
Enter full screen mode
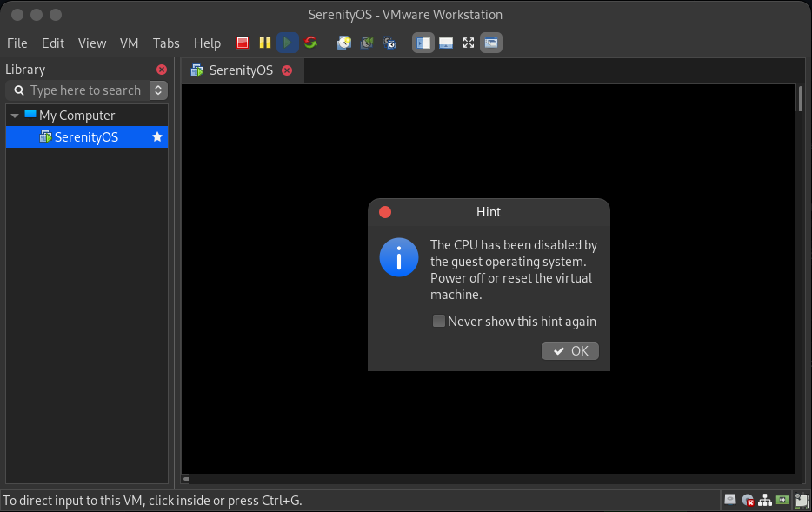(x=469, y=42)
